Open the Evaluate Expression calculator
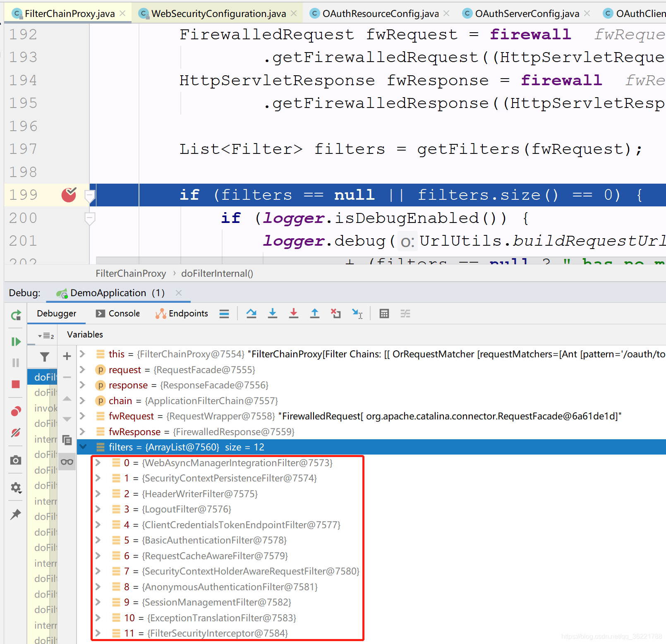666x644 pixels. click(384, 314)
